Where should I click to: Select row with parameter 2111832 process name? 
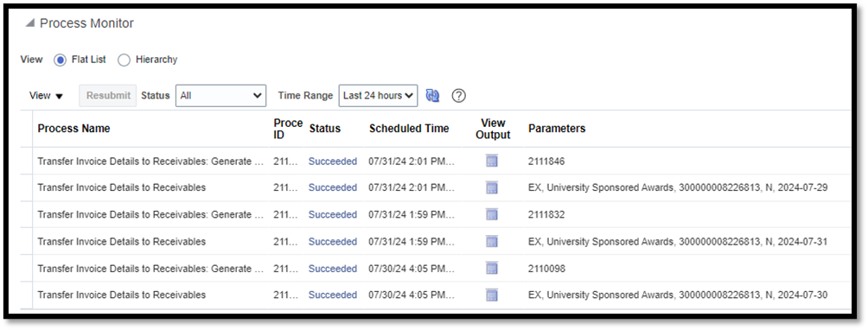click(x=150, y=214)
